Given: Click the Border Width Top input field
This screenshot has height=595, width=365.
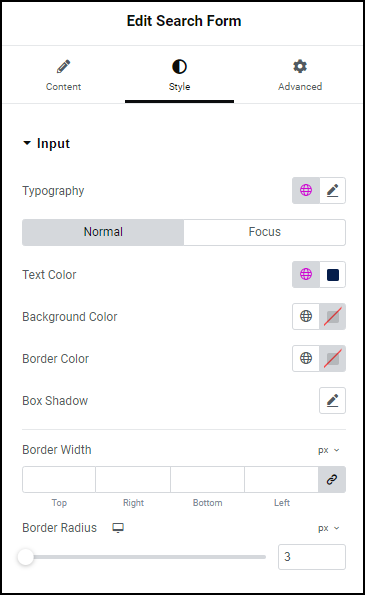Looking at the screenshot, I should [59, 479].
